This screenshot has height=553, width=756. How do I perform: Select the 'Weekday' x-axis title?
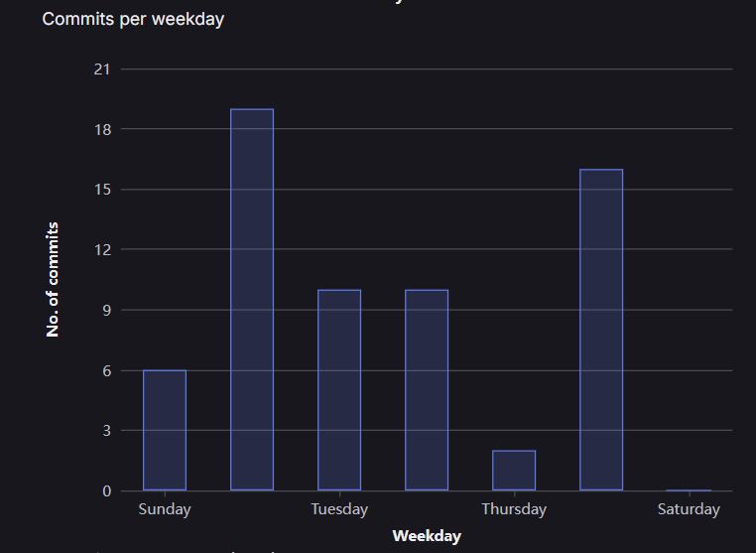[427, 536]
